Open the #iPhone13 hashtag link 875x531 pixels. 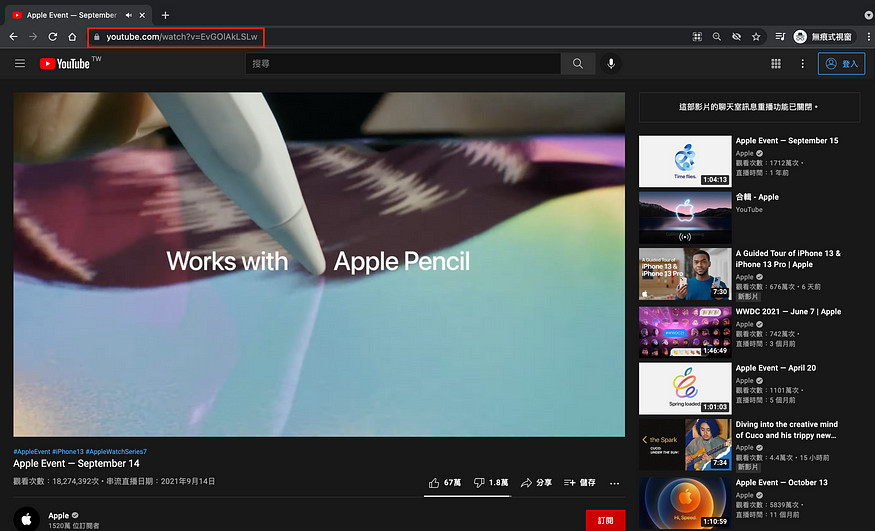point(68,452)
